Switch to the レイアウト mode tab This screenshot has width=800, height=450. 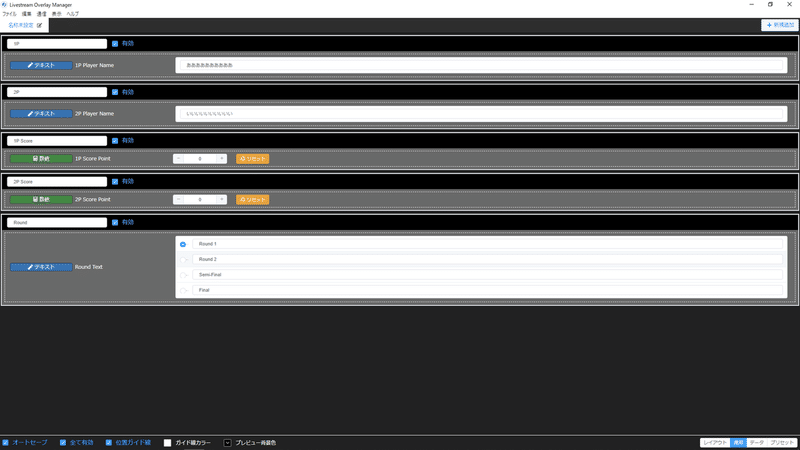click(715, 443)
